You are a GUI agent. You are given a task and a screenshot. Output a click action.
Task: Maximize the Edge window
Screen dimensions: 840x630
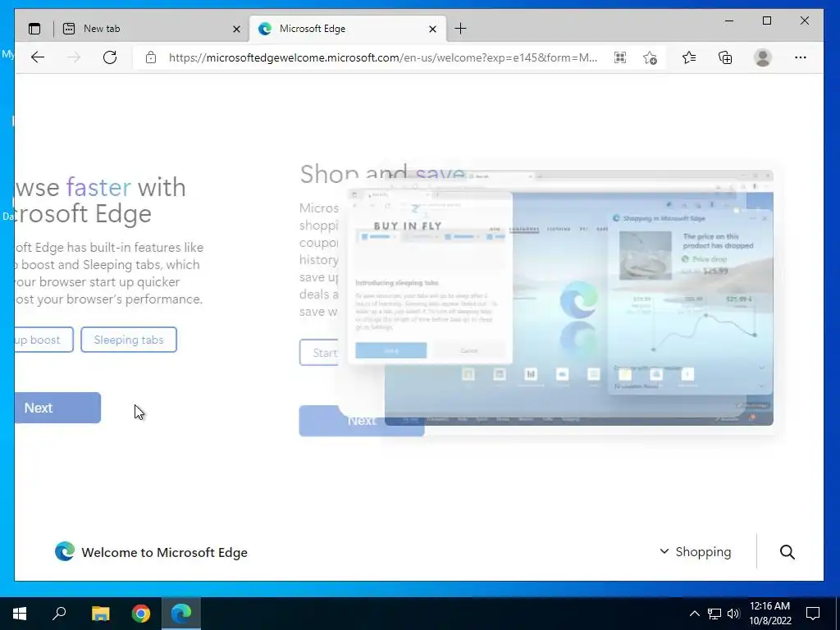(x=767, y=21)
